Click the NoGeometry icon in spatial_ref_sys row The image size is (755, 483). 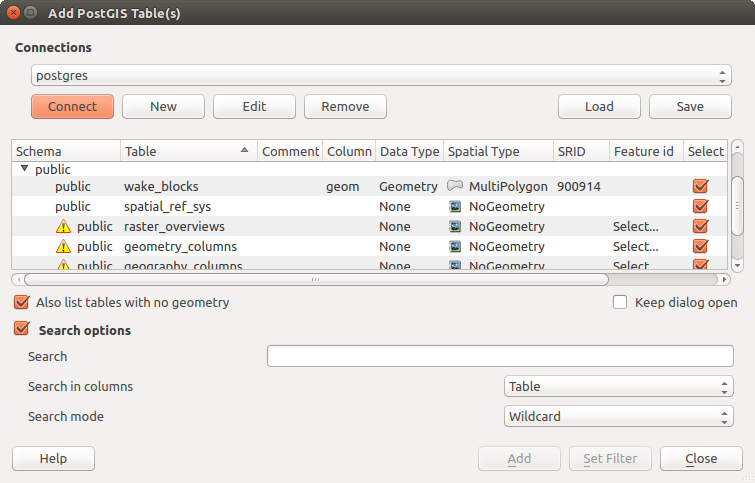pyautogui.click(x=455, y=206)
